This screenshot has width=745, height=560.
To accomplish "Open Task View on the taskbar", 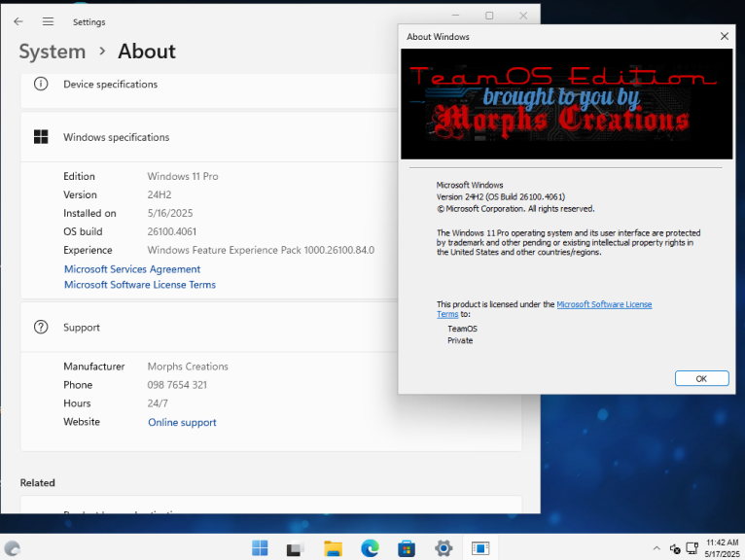I will (295, 548).
